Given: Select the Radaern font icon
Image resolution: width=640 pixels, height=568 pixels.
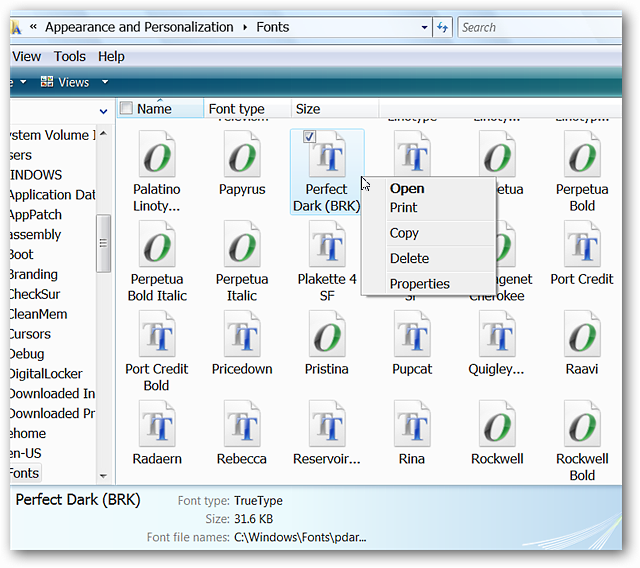Looking at the screenshot, I should pyautogui.click(x=157, y=423).
